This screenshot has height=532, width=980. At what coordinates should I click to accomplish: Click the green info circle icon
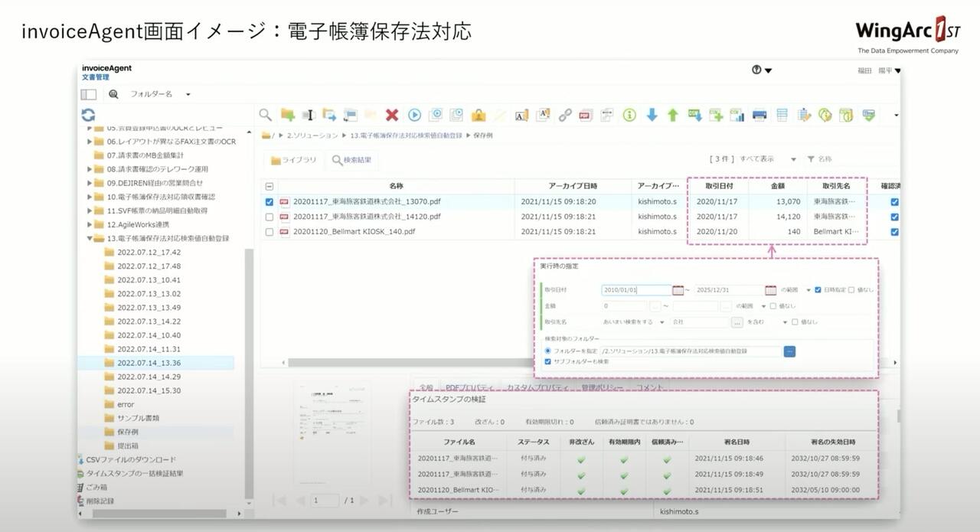(x=629, y=115)
